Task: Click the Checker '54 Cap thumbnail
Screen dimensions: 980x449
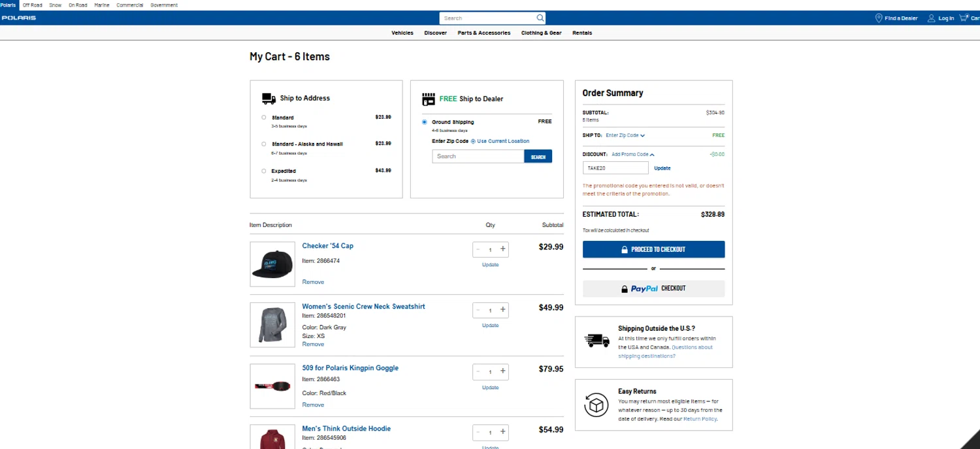Action: coord(272,264)
